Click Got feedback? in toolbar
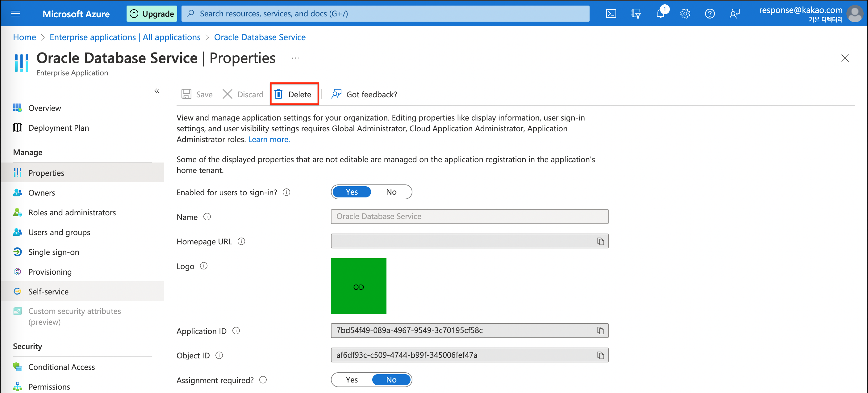 pos(364,94)
